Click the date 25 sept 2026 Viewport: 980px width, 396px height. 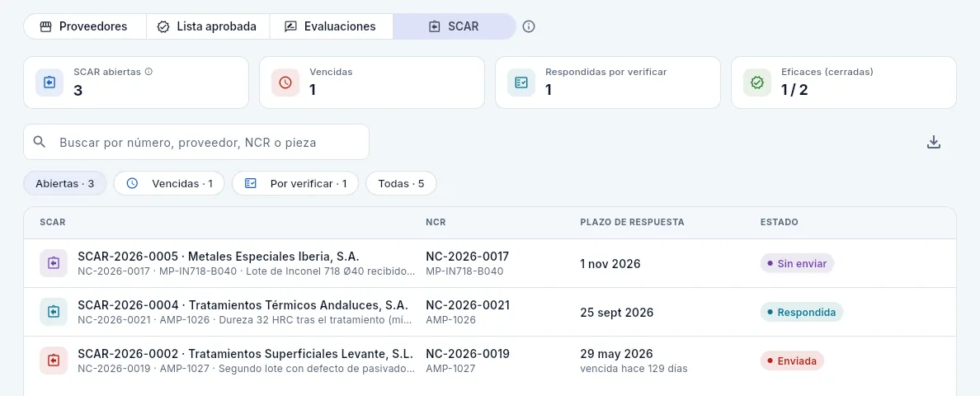tap(617, 313)
